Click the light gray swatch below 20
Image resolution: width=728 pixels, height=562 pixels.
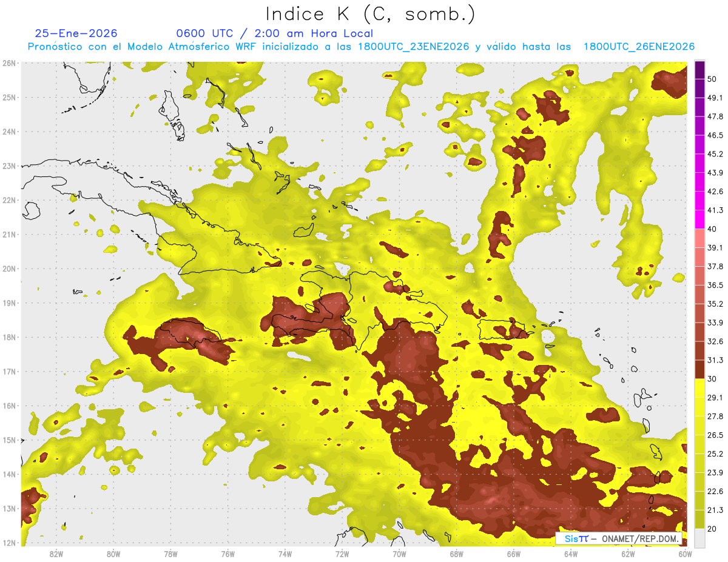(699, 537)
